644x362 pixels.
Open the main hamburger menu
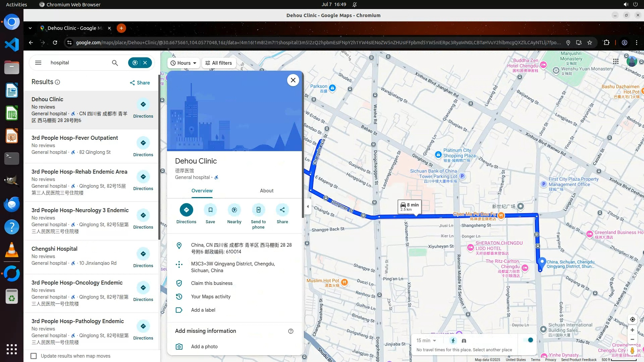pos(38,63)
